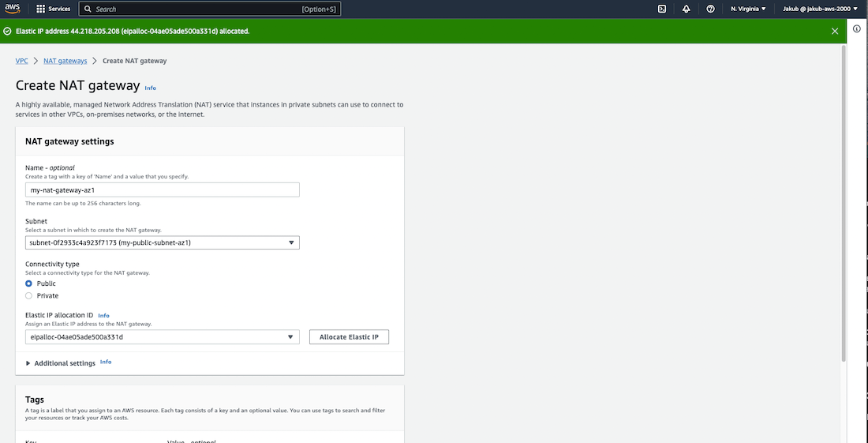Open the Subnet dropdown
This screenshot has width=868, height=443.
click(x=163, y=243)
